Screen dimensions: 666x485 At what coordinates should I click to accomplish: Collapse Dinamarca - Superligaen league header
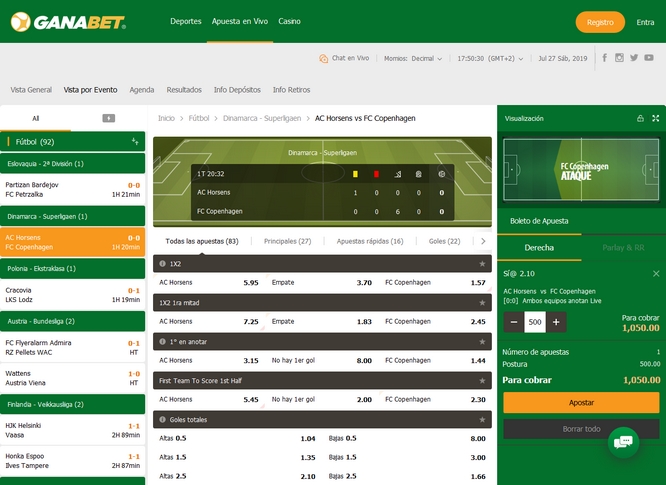coord(73,216)
